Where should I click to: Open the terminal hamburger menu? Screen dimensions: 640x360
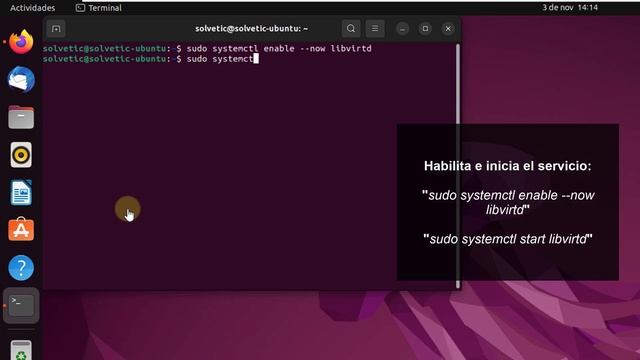[375, 29]
